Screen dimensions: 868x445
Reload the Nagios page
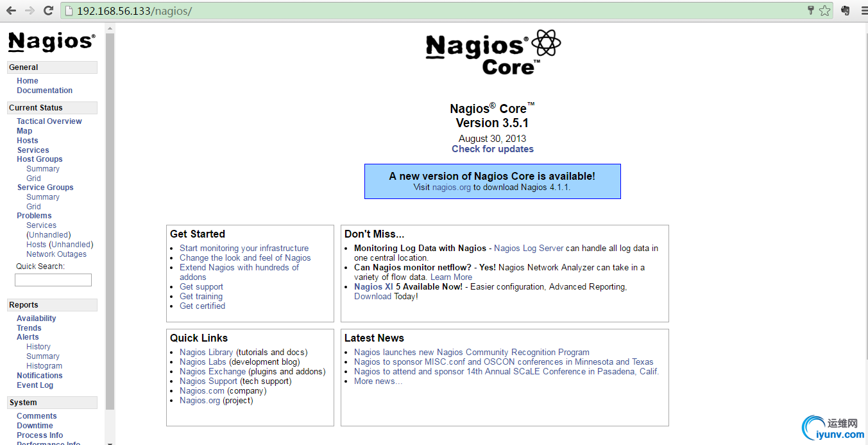48,11
